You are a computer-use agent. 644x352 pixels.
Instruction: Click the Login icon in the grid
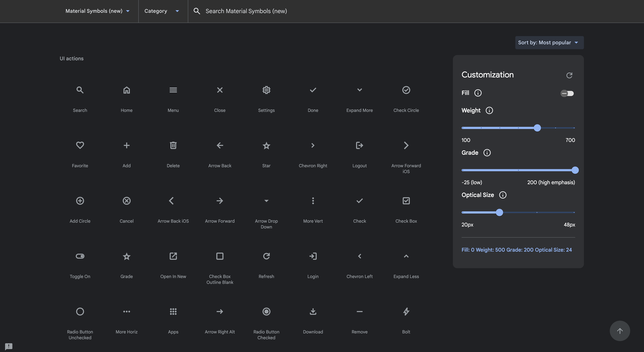[313, 256]
